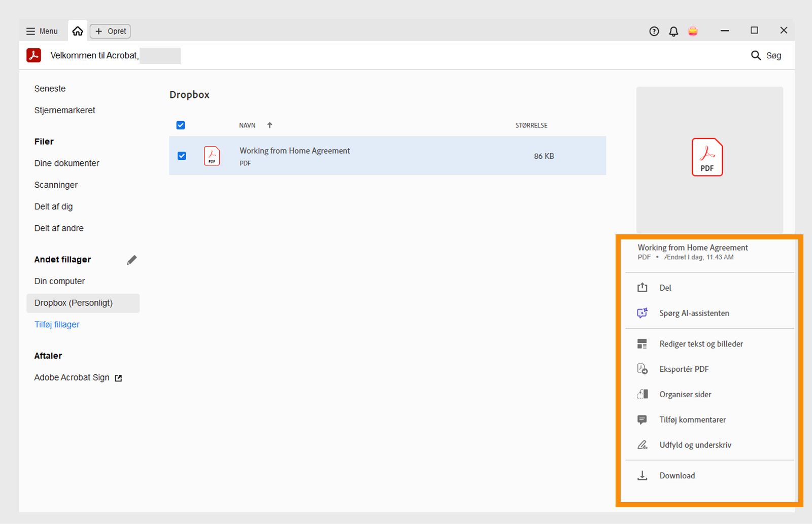The width and height of the screenshot is (812, 524).
Task: Open the hamburger Menu
Action: point(42,31)
